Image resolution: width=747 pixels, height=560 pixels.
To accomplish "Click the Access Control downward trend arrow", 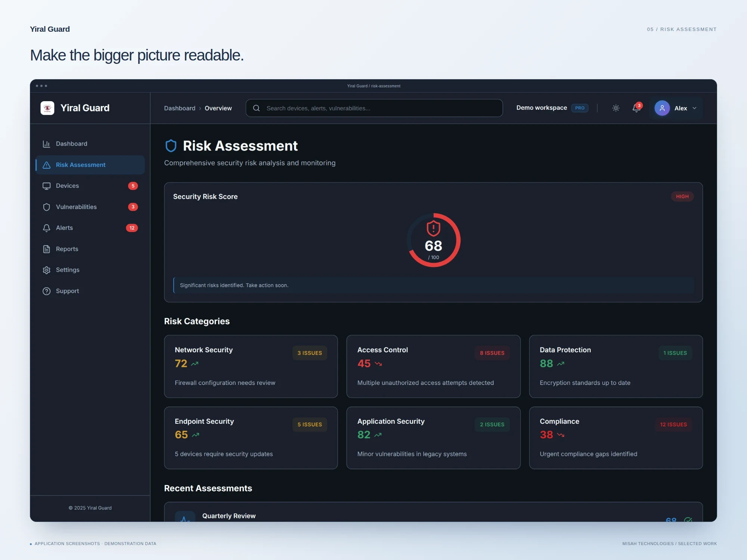I will pyautogui.click(x=378, y=364).
